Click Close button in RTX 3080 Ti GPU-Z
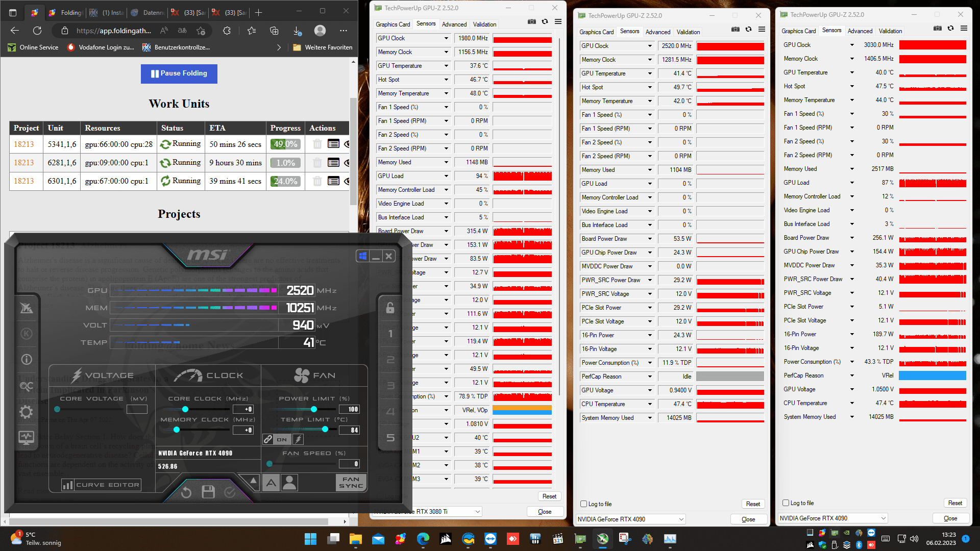Screen dimensions: 980x551 [x=545, y=512]
